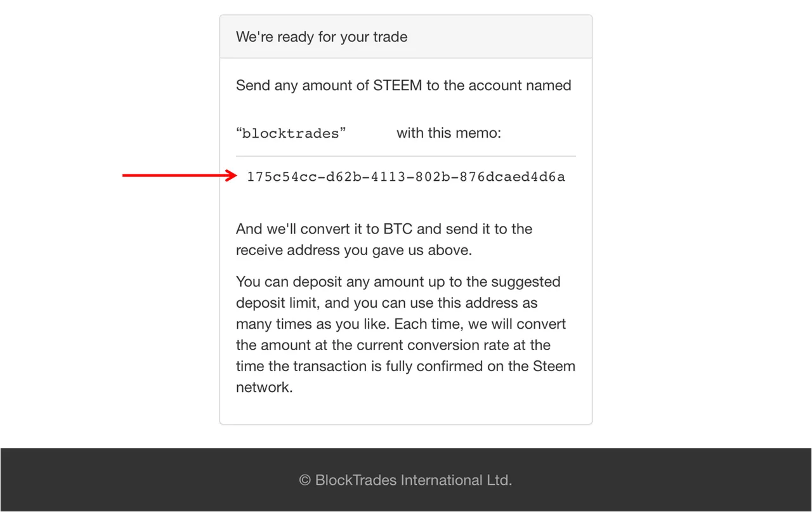Click the phrase "Each time, we will convert"

[480, 324]
